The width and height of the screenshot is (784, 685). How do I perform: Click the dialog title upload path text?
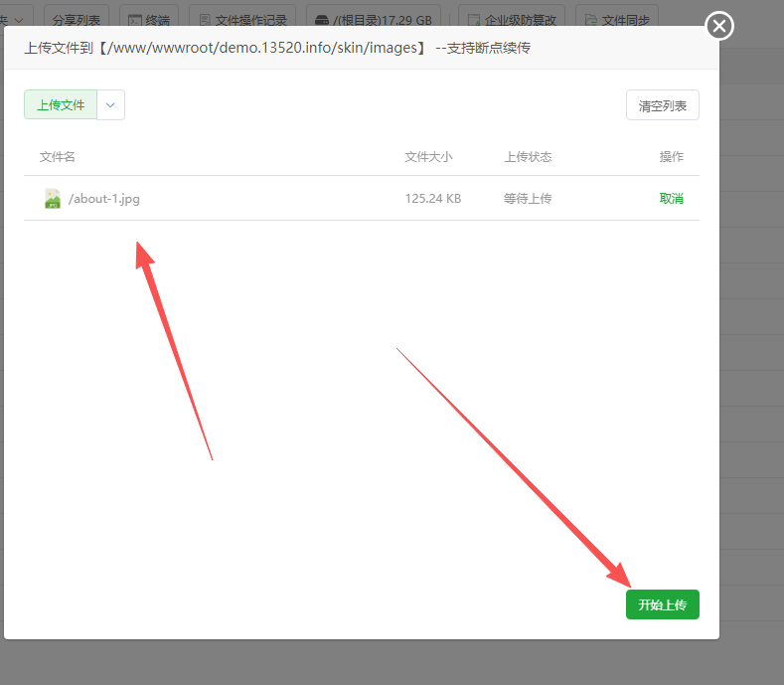[x=277, y=48]
